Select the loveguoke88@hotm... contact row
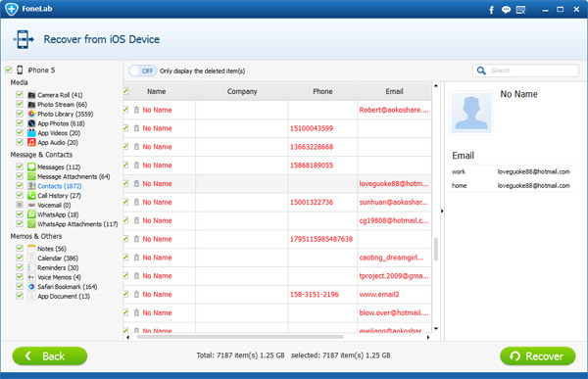The width and height of the screenshot is (588, 379). tap(277, 184)
